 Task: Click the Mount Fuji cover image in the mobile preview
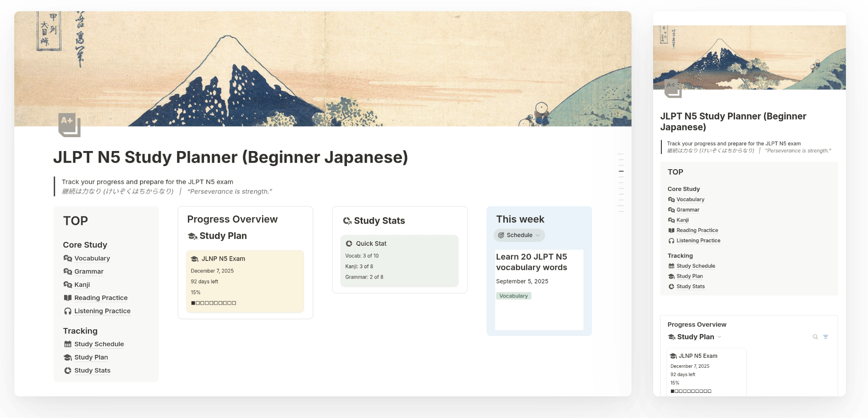point(749,58)
